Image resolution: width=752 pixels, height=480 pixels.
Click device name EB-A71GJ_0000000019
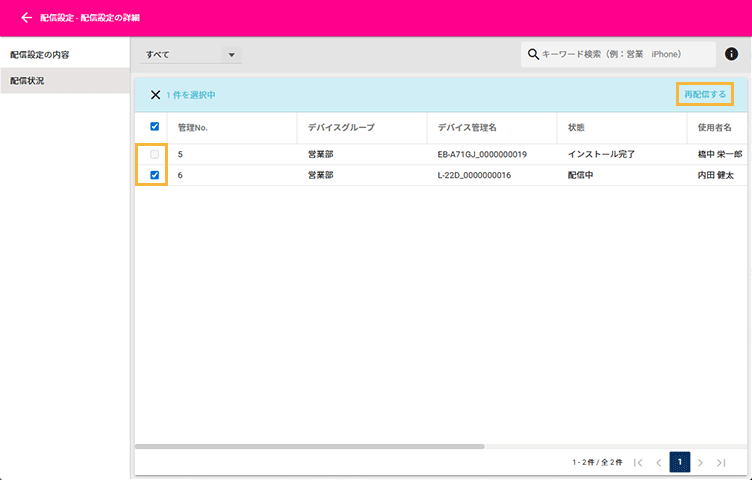(x=482, y=154)
